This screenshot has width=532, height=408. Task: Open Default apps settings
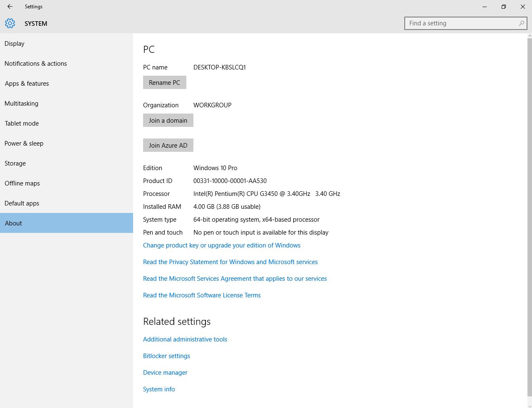(67, 203)
